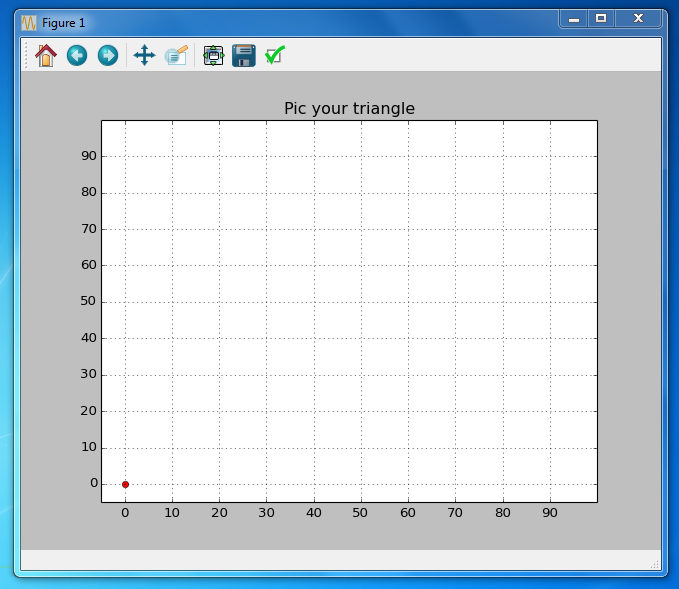Go back to the previous view arrow

[x=77, y=55]
